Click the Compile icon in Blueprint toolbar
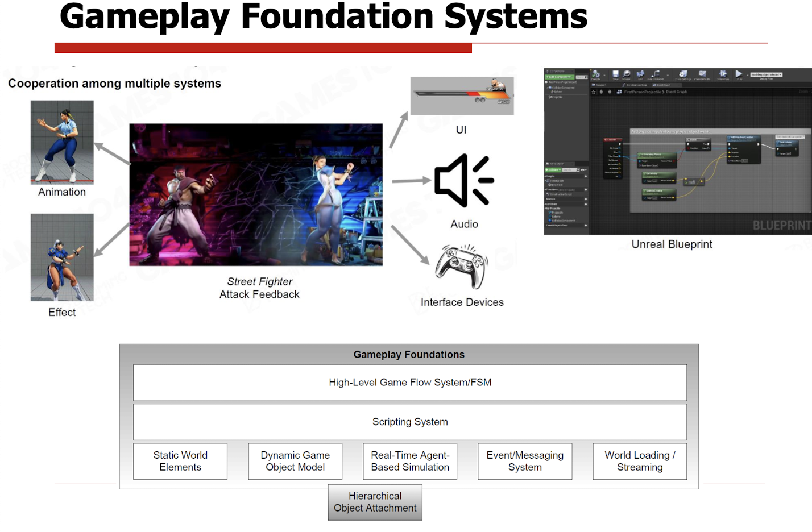This screenshot has width=812, height=532. [x=596, y=74]
